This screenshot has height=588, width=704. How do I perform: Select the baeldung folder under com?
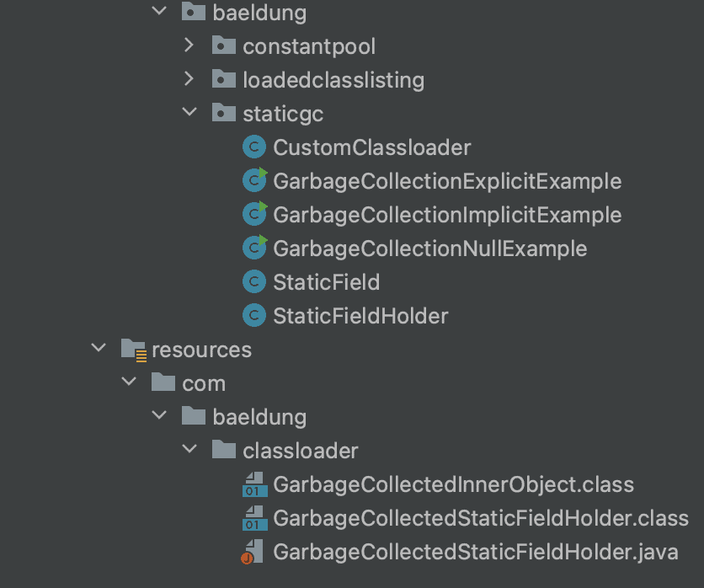click(259, 417)
